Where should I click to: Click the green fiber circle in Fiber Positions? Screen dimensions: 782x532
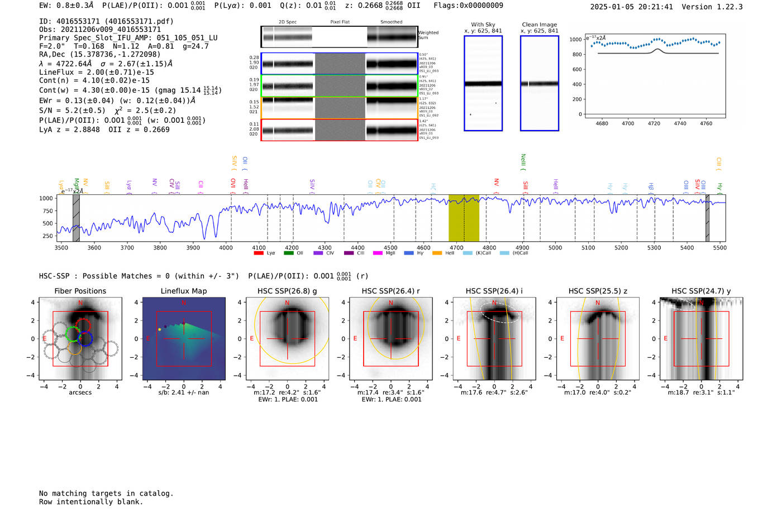[x=73, y=334]
